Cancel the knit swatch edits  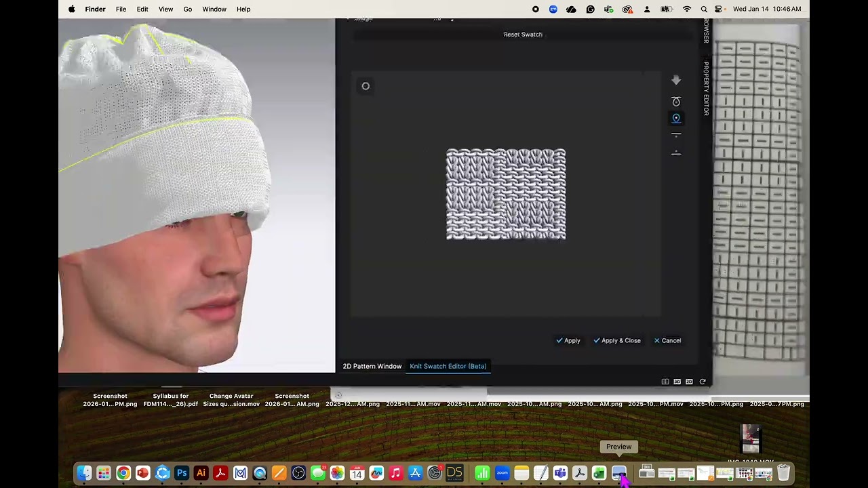click(x=667, y=341)
